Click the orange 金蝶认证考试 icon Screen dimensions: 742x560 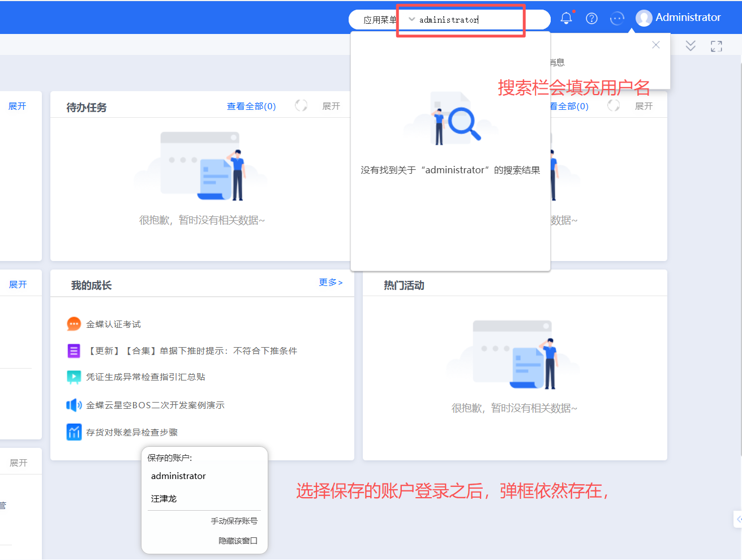click(x=74, y=324)
